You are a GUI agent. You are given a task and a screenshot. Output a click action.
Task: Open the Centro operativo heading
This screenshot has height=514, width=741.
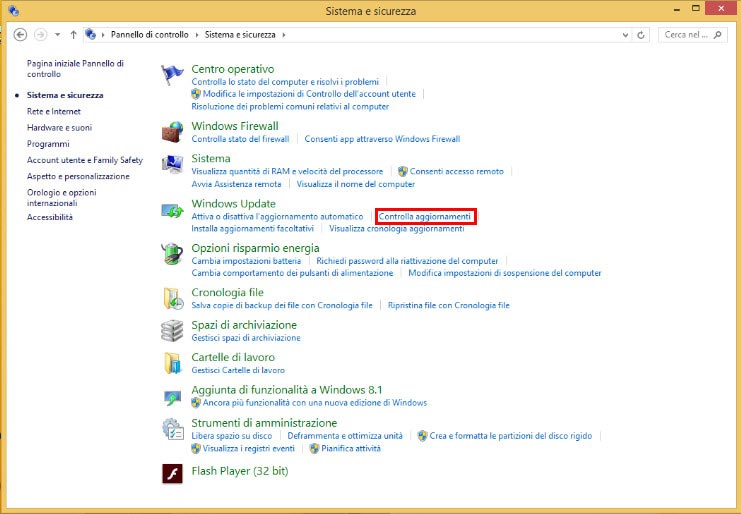[x=233, y=69]
